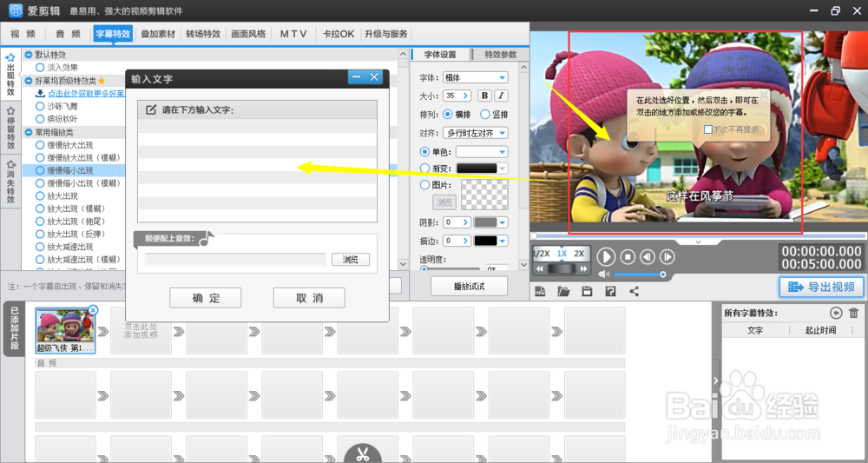Collapse the 好莱坞顶级特效类 group

point(29,80)
